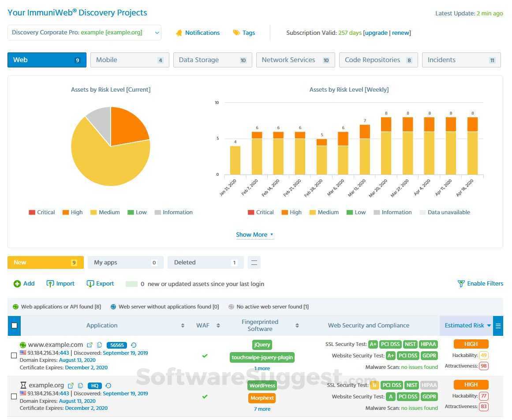Click the Tags label icon
Screen dimensions: 512x420
click(236, 33)
